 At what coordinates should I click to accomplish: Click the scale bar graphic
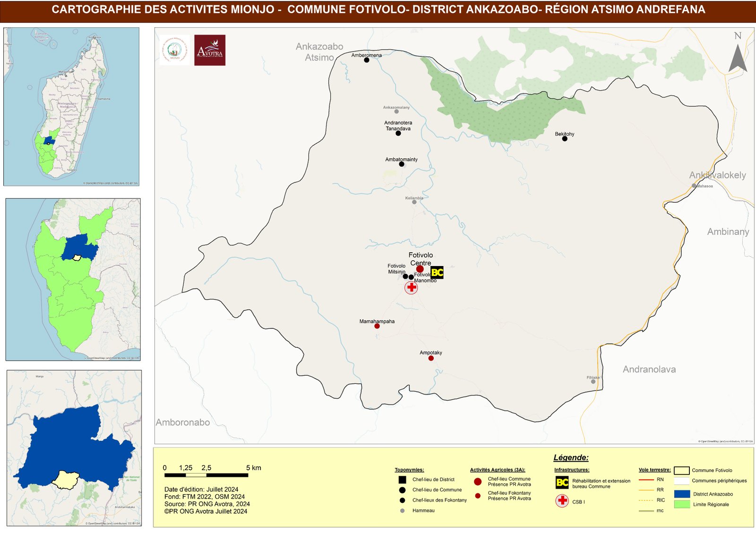206,475
